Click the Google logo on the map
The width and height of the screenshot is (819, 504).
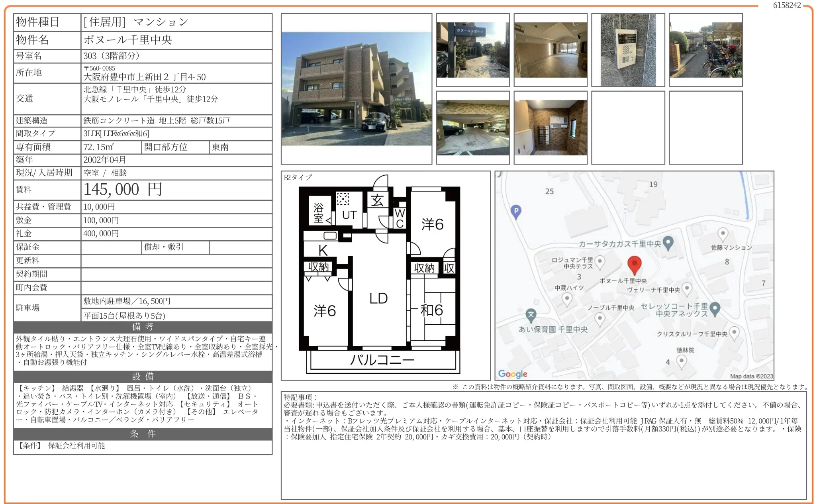click(x=513, y=374)
